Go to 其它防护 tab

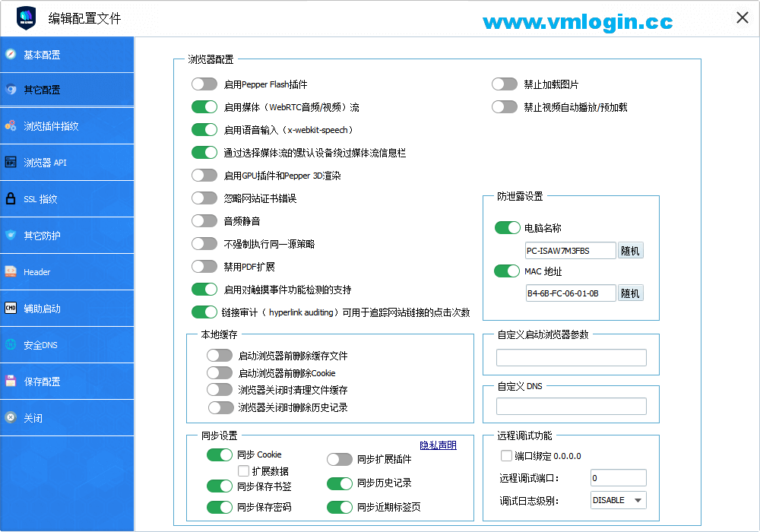coord(67,236)
